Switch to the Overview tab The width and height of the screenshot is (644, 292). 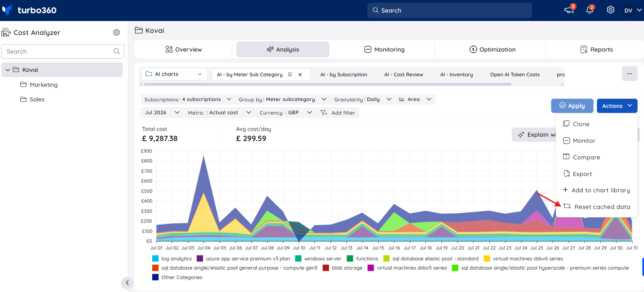[x=183, y=50]
